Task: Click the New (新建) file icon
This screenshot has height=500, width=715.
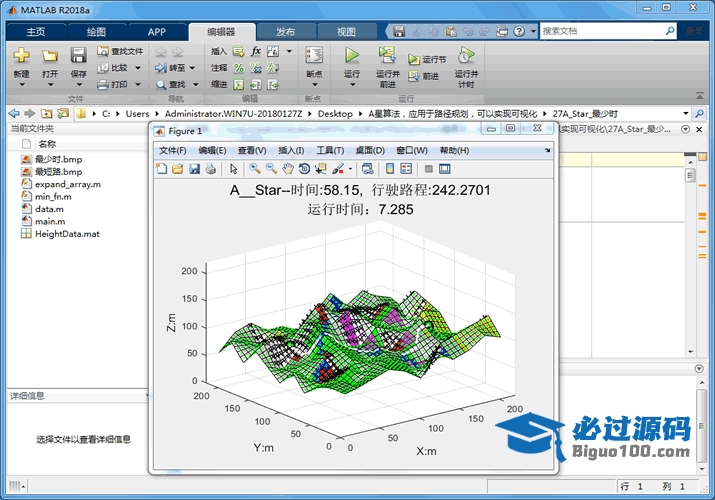Action: pyautogui.click(x=21, y=56)
